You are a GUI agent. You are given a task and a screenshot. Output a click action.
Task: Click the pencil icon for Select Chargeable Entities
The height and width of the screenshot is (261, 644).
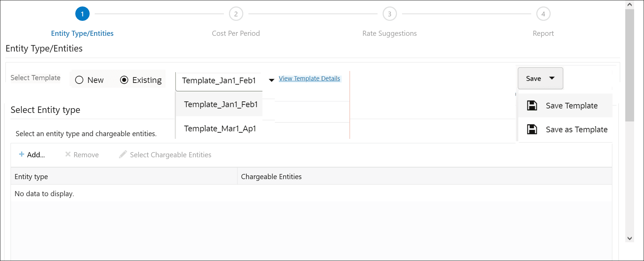tap(123, 154)
